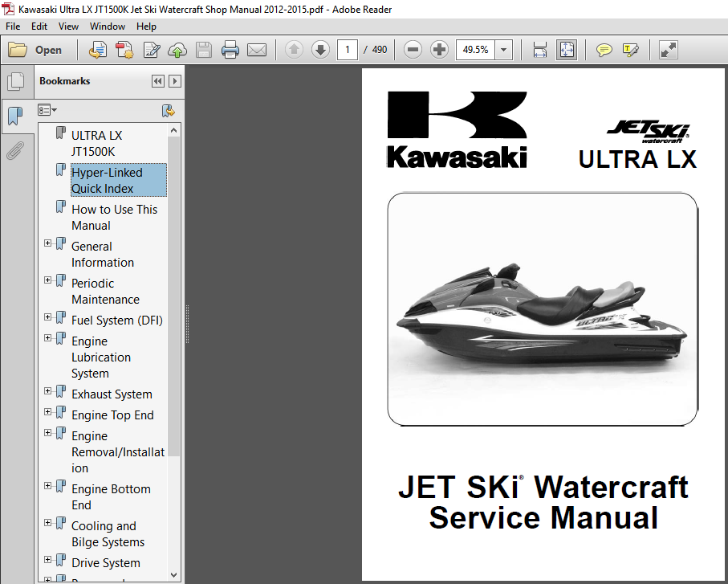The height and width of the screenshot is (584, 728).
Task: Click bookmarks scrollbar down arrow
Action: (x=174, y=574)
